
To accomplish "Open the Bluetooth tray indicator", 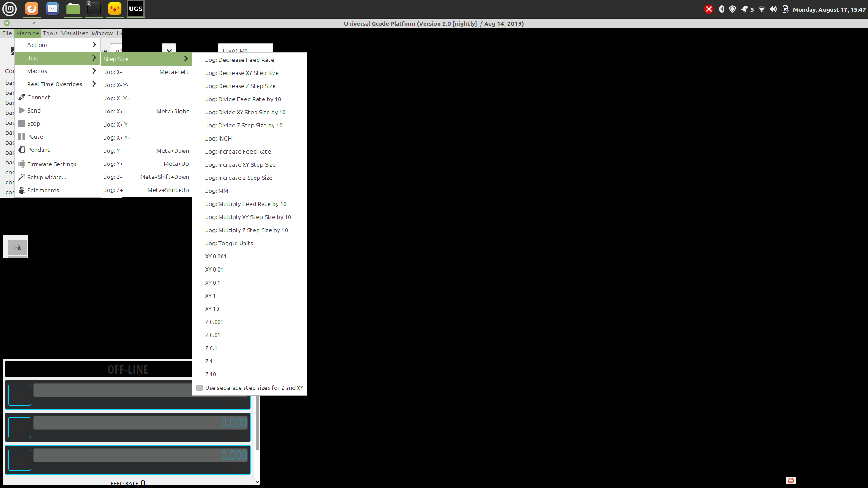I will (x=722, y=9).
